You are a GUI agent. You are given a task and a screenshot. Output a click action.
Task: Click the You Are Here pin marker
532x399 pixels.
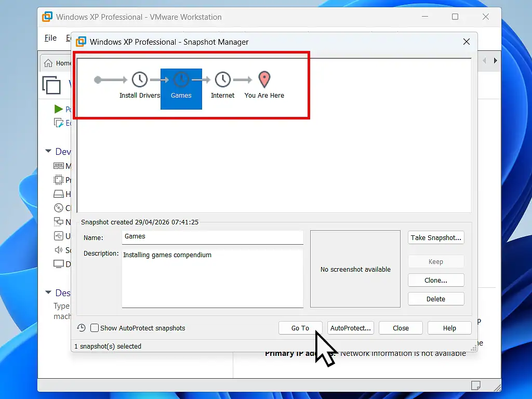(264, 79)
